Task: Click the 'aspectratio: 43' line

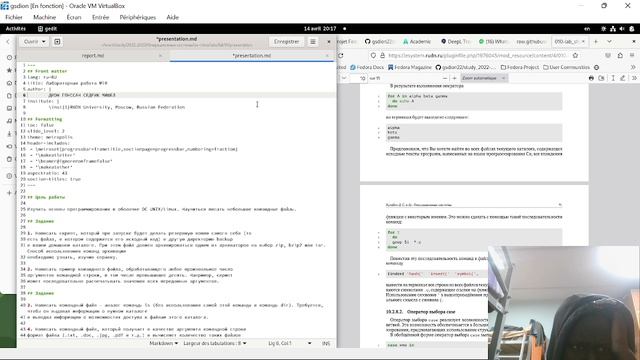Action: pos(47,173)
